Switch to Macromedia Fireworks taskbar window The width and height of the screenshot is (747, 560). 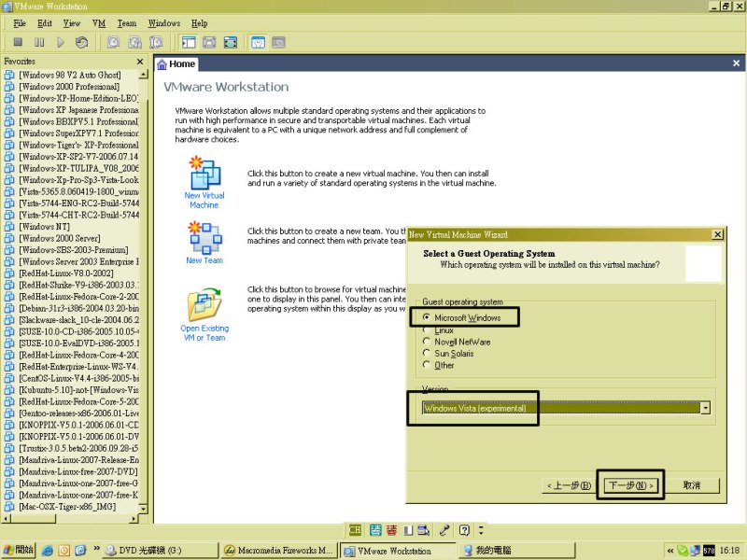pos(279,551)
